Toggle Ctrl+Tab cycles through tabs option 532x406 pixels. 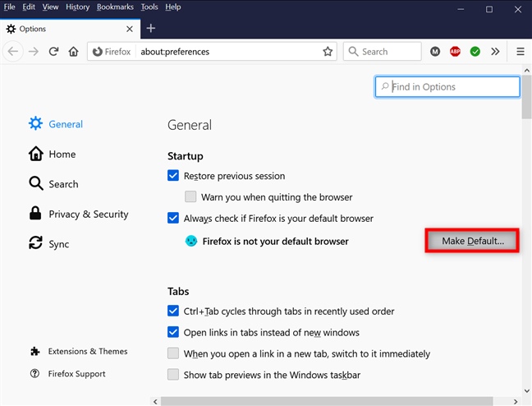(x=173, y=311)
